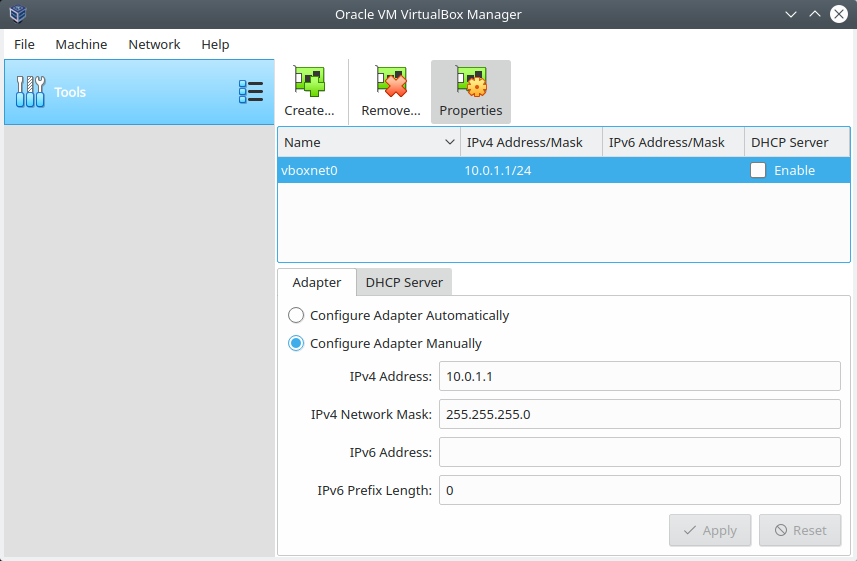
Task: Open the Tools list menu icon
Action: point(251,92)
